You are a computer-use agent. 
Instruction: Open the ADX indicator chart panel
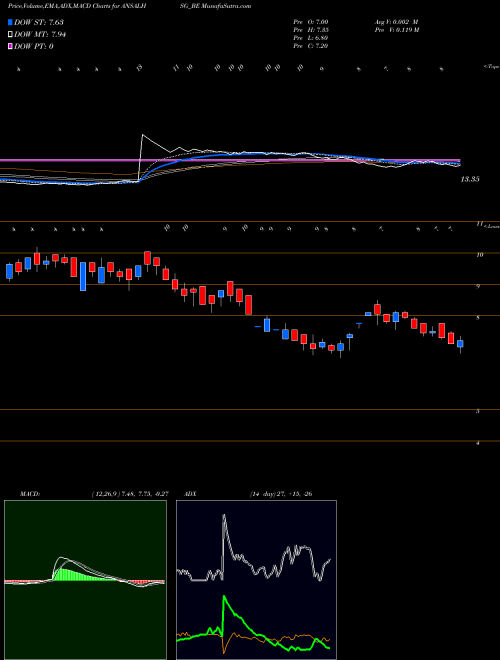pyautogui.click(x=256, y=580)
